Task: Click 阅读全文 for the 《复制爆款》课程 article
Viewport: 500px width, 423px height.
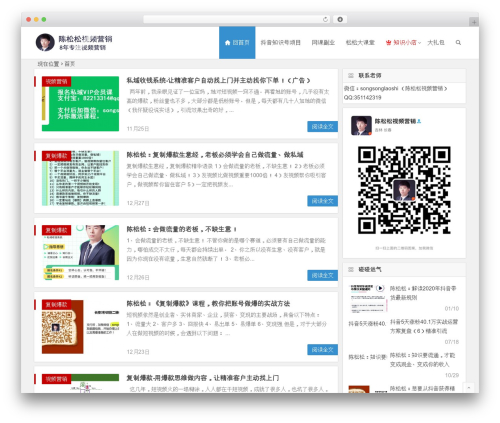Action: tap(322, 350)
